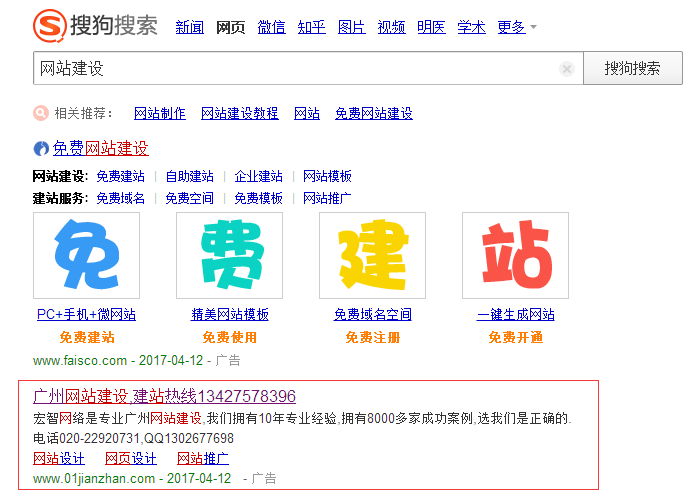This screenshot has height=504, width=699.
Task: Click the magnifier icon beside 相关推荐
Action: coord(41,113)
